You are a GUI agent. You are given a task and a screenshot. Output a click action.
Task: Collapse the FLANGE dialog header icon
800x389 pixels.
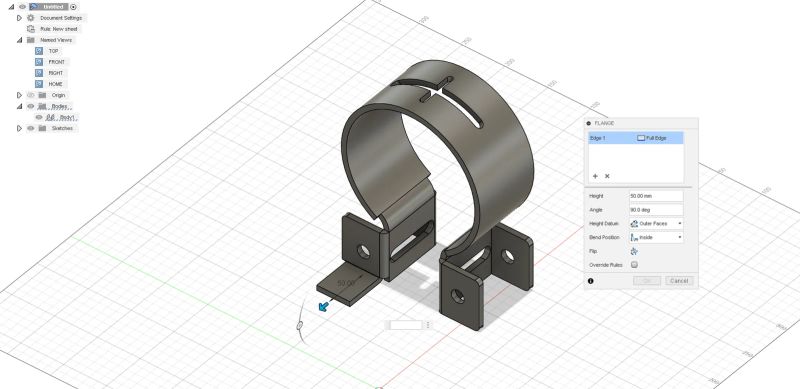pyautogui.click(x=588, y=123)
